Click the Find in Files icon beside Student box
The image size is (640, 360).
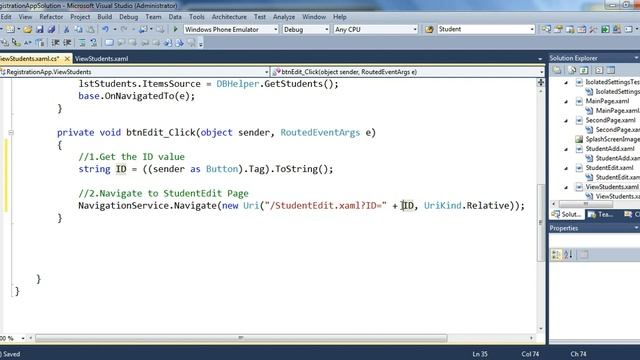coord(429,29)
